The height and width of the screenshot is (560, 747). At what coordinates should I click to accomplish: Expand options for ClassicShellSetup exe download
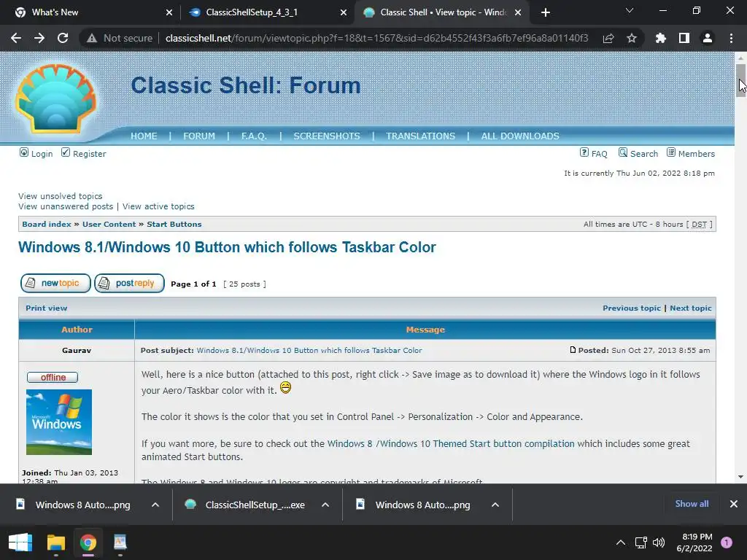(x=325, y=505)
